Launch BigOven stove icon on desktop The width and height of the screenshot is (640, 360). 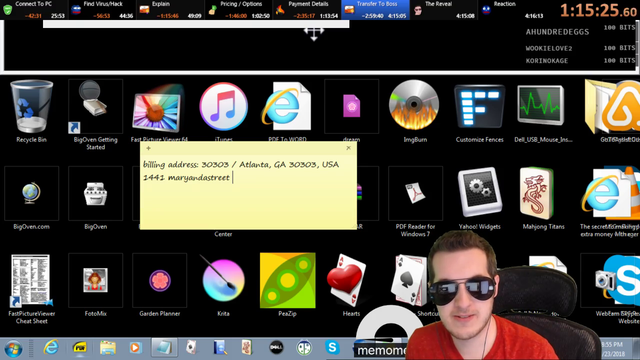tap(96, 198)
